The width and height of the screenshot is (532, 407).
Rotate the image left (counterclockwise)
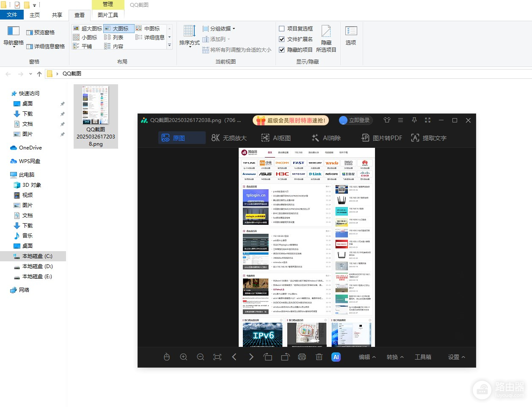click(x=268, y=357)
